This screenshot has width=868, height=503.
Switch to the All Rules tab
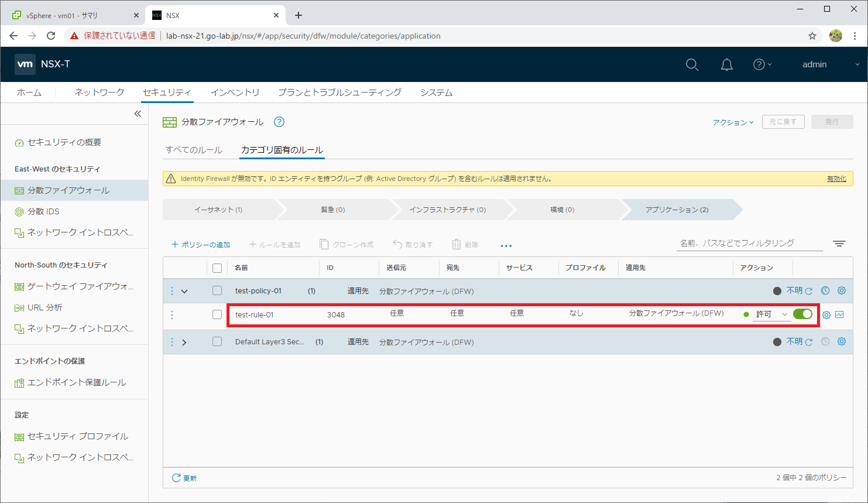(194, 150)
